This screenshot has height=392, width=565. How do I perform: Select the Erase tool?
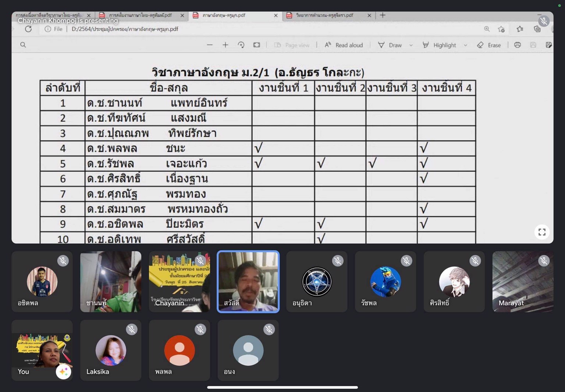[489, 45]
